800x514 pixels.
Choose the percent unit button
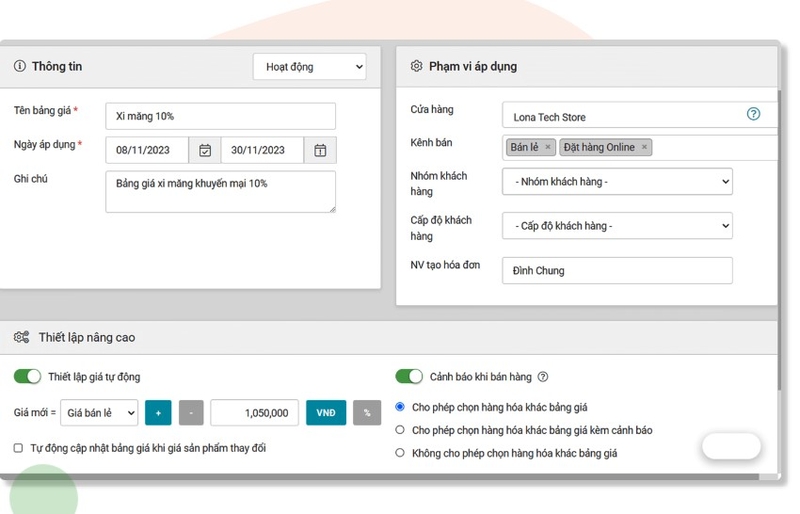tap(367, 412)
